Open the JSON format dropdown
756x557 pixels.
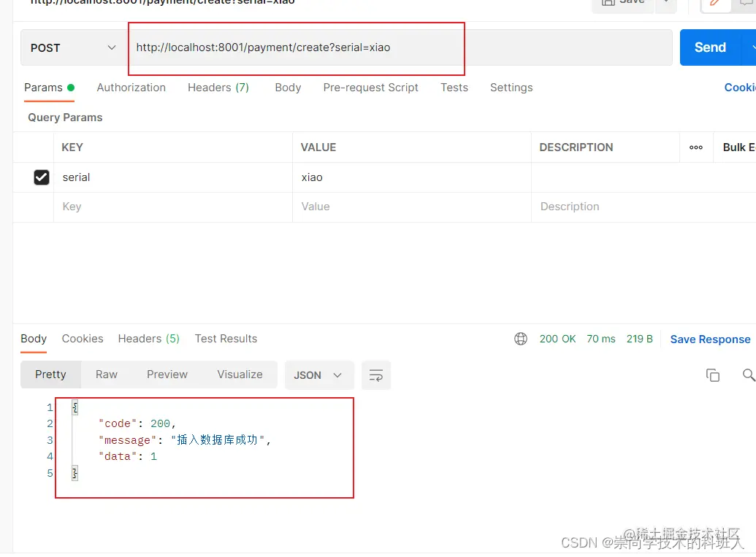click(x=318, y=375)
